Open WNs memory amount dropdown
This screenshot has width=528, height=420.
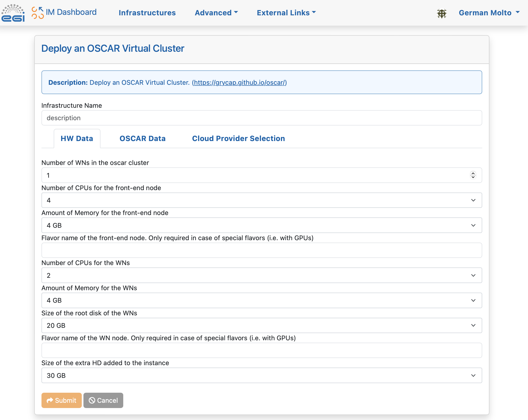click(x=261, y=300)
